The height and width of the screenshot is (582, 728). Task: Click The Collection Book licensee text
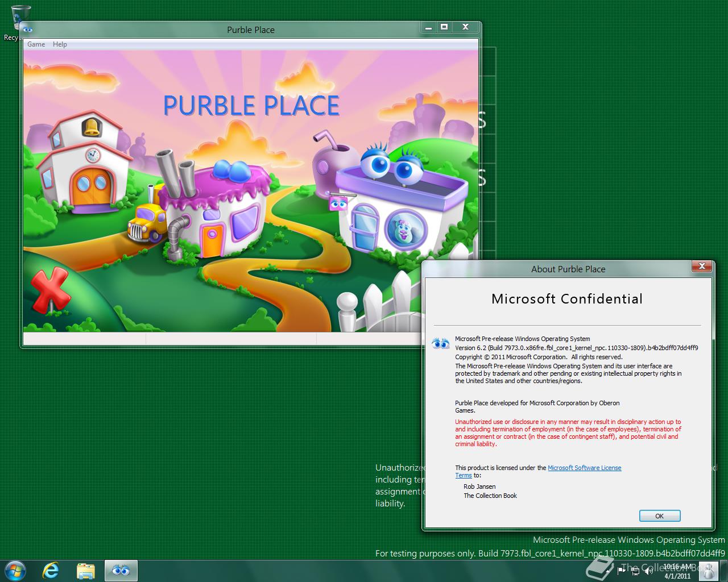tap(490, 496)
